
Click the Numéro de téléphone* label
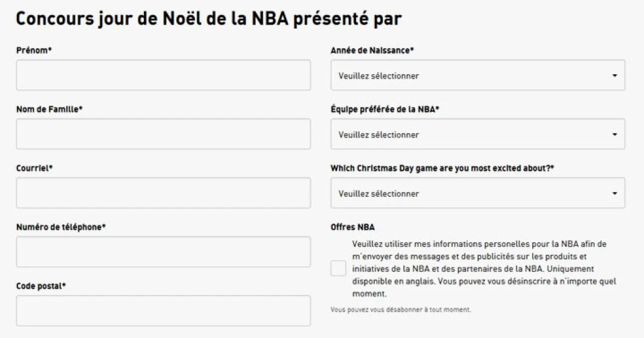tap(61, 227)
